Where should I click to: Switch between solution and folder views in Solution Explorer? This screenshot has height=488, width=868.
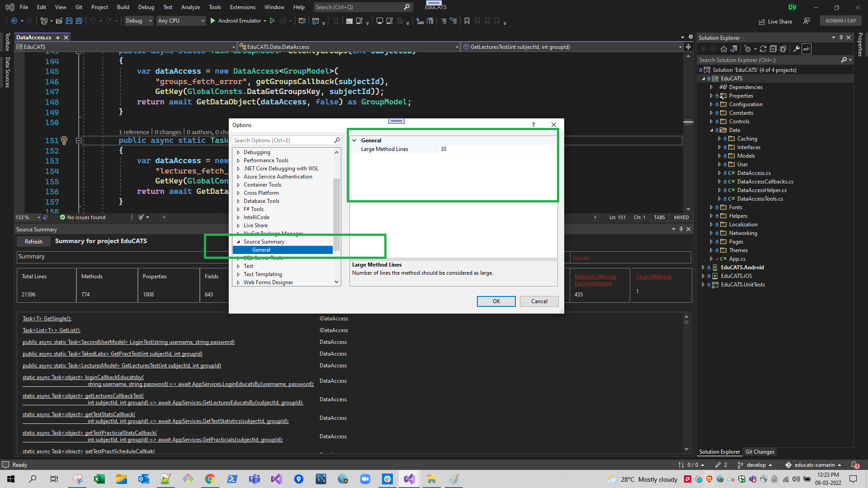click(734, 49)
